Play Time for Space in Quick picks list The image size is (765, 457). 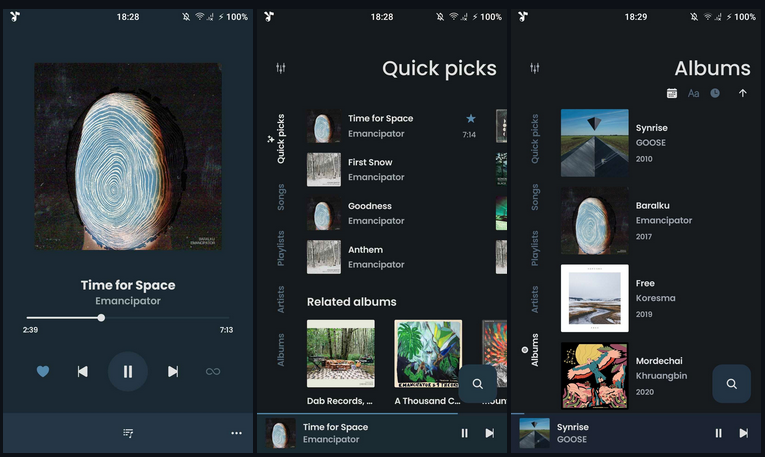[x=393, y=126]
